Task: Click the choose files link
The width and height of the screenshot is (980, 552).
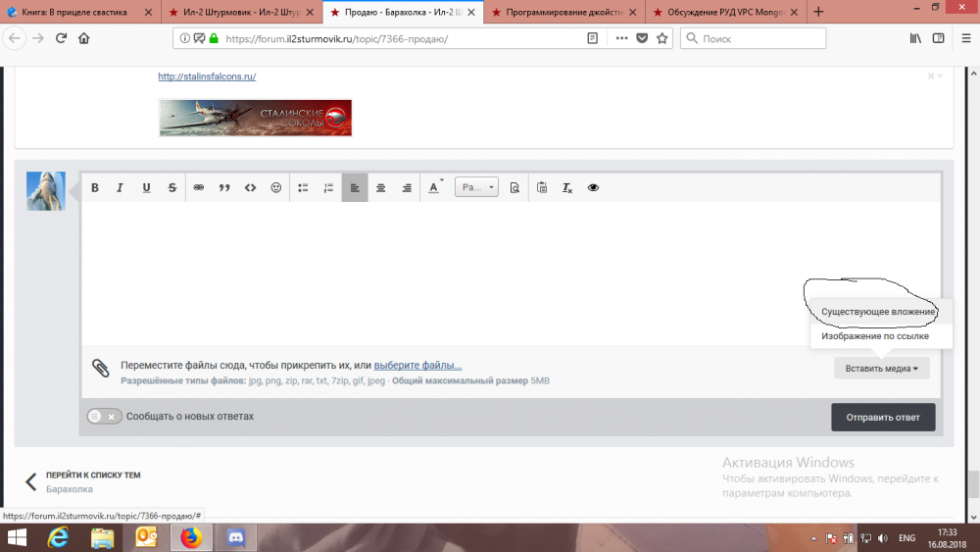Action: coord(417,365)
